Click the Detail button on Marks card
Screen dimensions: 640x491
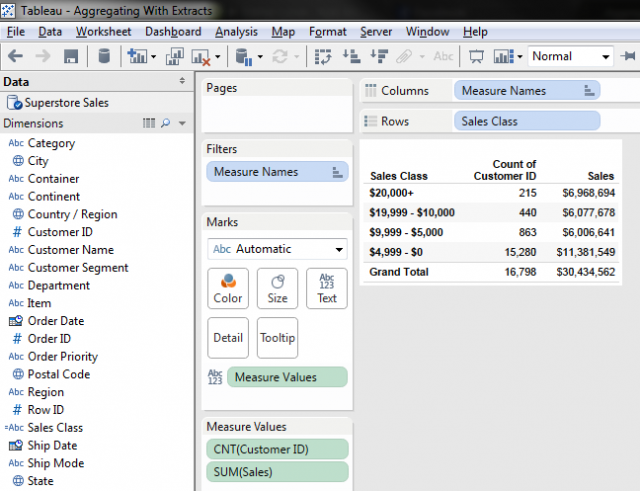pos(228,338)
